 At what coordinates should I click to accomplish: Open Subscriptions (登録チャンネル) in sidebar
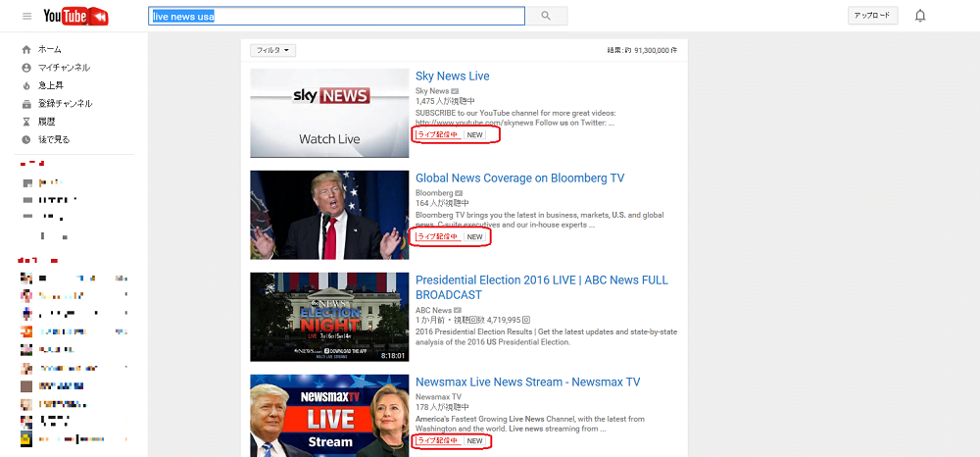click(x=65, y=103)
